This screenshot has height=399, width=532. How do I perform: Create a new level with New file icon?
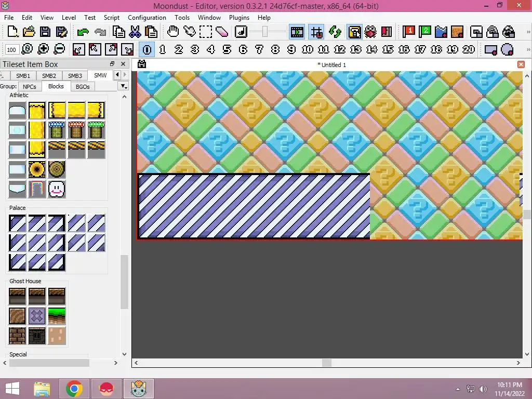click(x=12, y=32)
